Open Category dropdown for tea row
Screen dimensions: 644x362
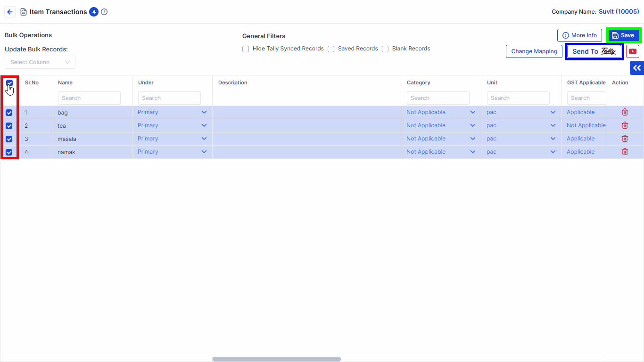pyautogui.click(x=441, y=125)
